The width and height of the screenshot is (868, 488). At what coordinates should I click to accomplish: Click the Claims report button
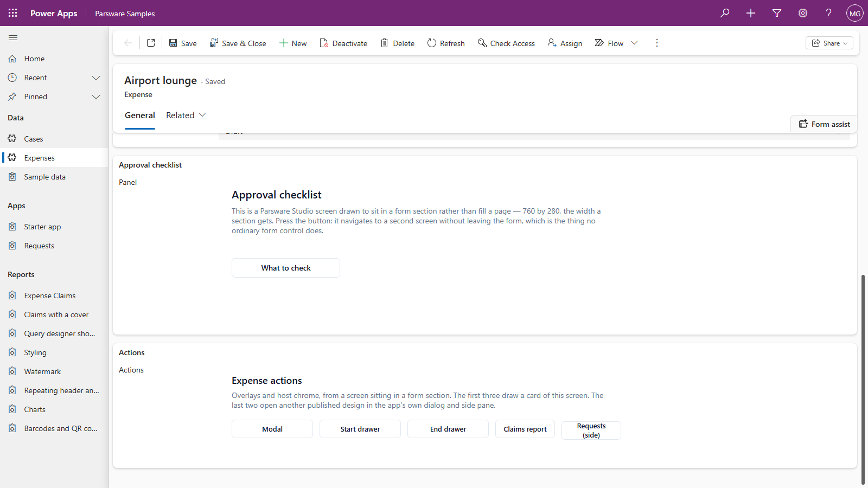point(525,429)
